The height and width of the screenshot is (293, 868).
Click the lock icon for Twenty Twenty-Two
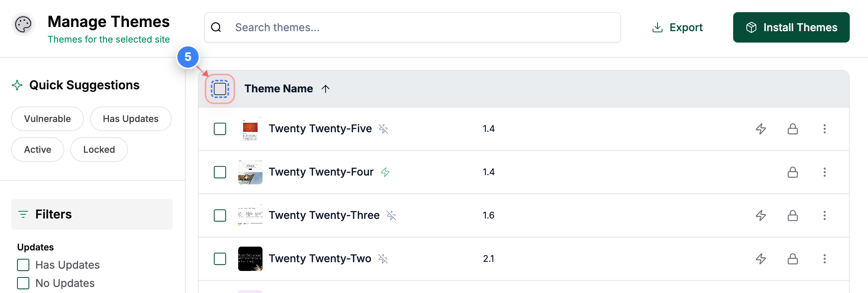[793, 259]
